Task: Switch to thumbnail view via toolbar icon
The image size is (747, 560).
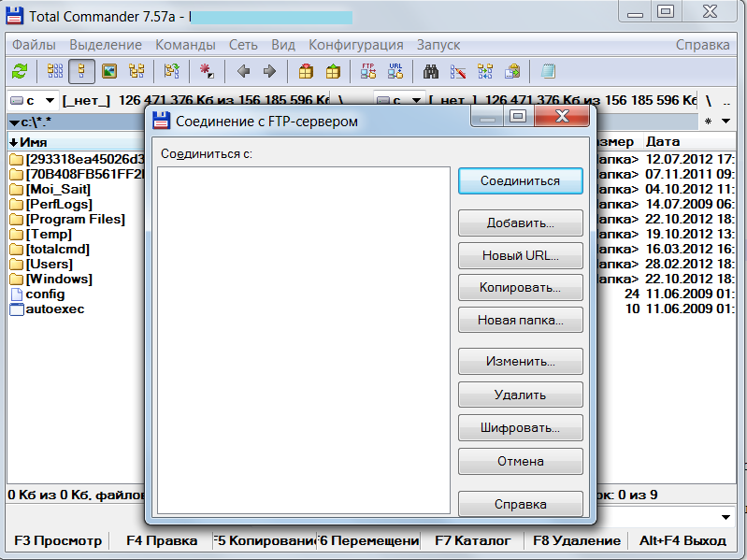Action: pyautogui.click(x=109, y=71)
